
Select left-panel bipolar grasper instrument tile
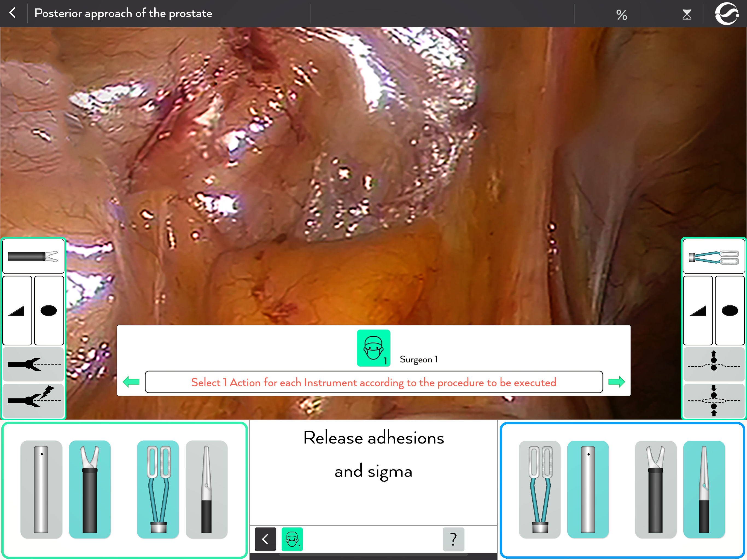(158, 489)
